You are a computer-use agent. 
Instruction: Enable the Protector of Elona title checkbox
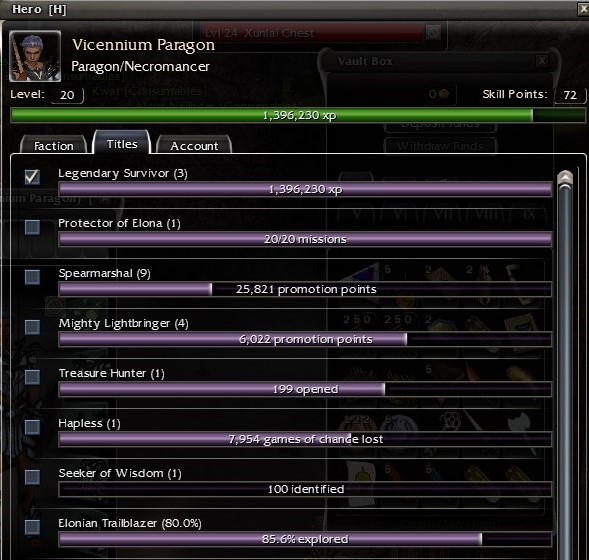(32, 227)
